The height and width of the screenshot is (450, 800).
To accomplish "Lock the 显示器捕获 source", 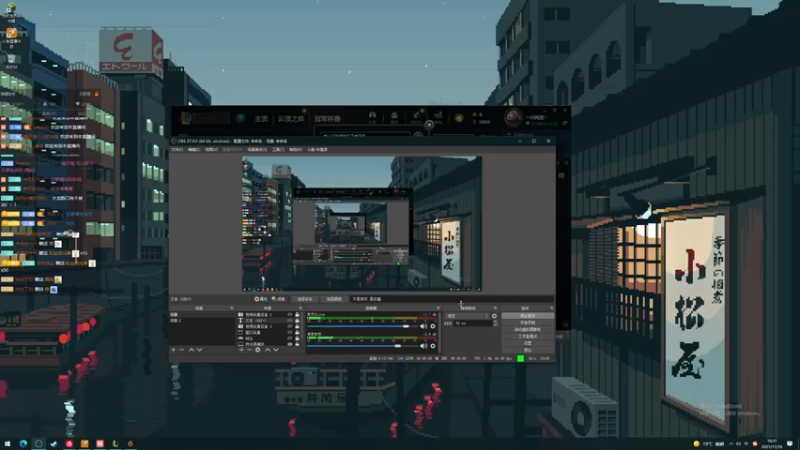I will coord(297,344).
